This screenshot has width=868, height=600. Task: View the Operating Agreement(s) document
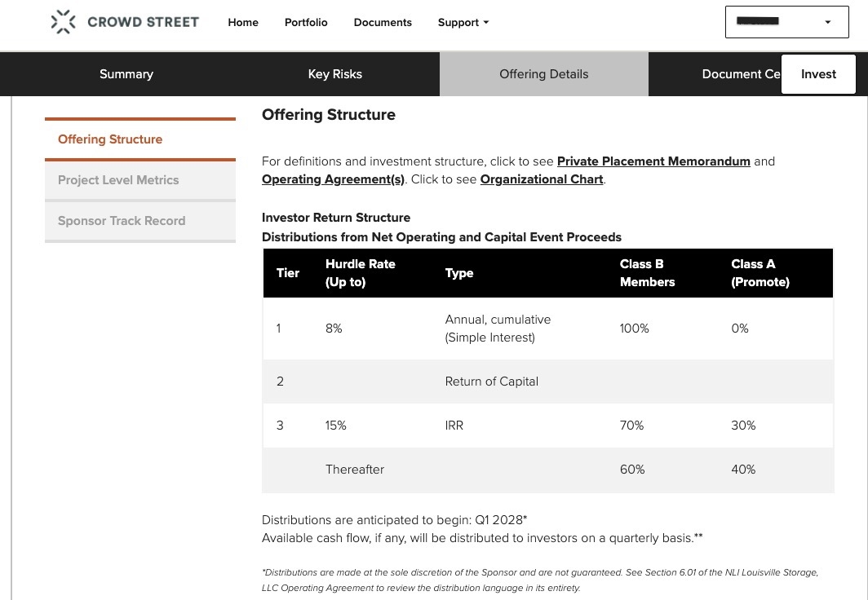333,179
